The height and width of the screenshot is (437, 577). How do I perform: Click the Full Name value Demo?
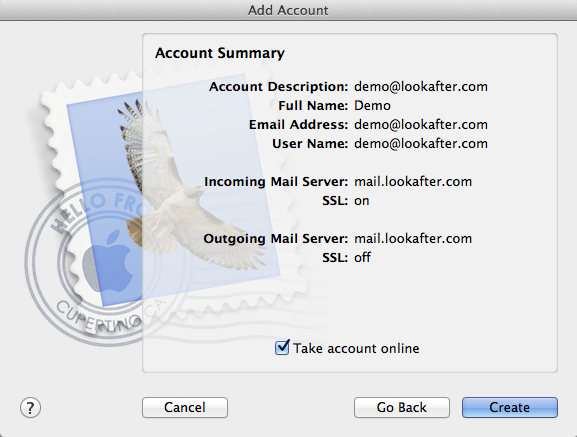click(372, 106)
